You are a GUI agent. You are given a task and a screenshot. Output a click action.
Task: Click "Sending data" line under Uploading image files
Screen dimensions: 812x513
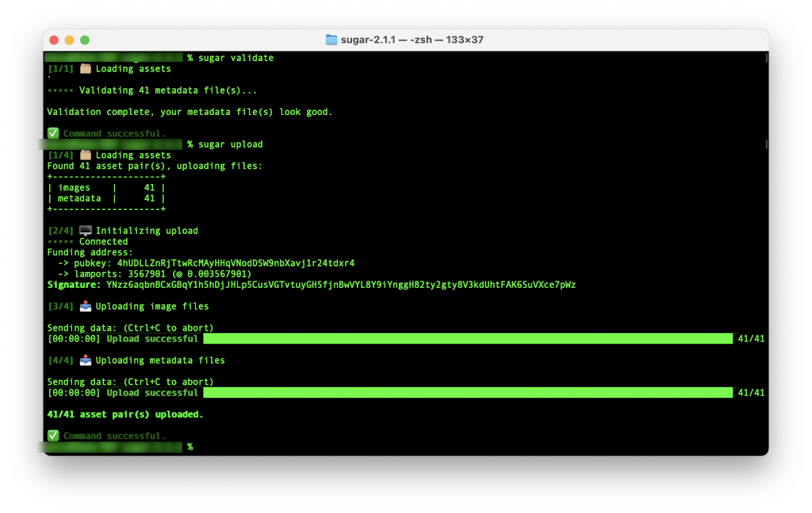pyautogui.click(x=131, y=327)
